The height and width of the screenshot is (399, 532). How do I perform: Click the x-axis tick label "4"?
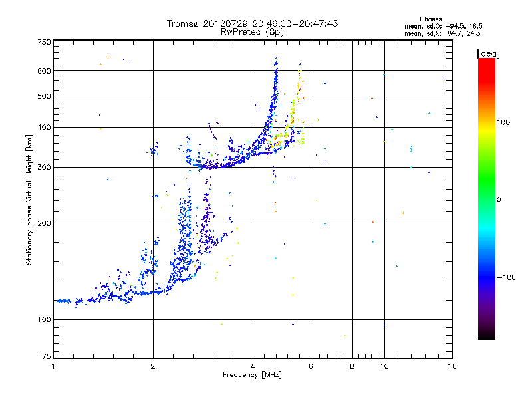253,366
